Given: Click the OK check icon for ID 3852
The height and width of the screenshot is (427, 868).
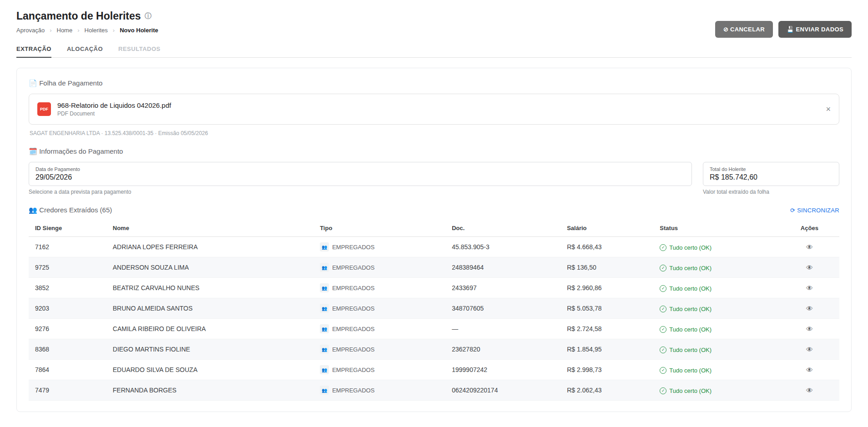Looking at the screenshot, I should click(x=663, y=289).
